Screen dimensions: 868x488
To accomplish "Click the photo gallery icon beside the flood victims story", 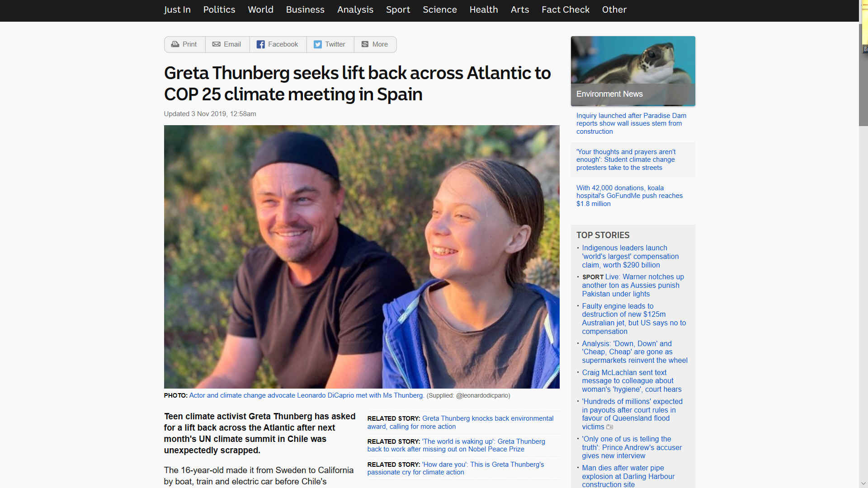I will pos(610,427).
